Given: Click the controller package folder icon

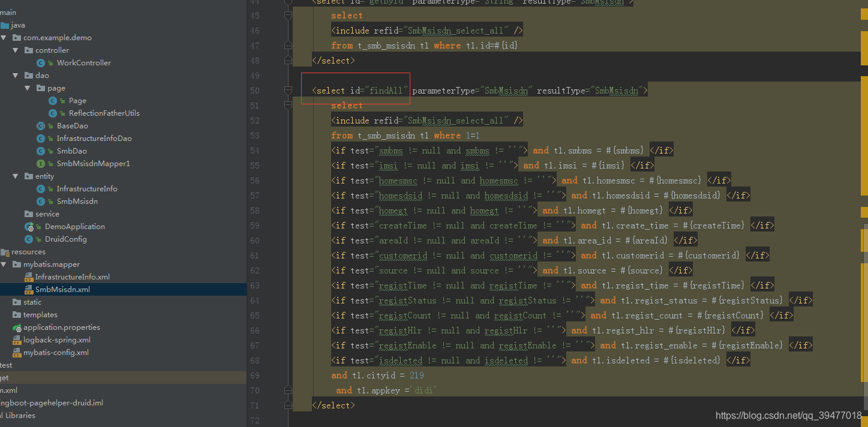Looking at the screenshot, I should coord(29,50).
